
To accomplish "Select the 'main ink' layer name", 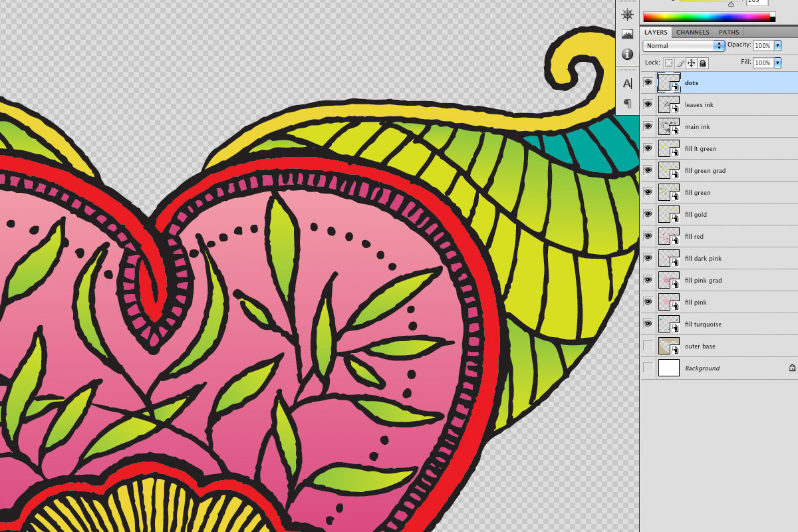I will [697, 127].
